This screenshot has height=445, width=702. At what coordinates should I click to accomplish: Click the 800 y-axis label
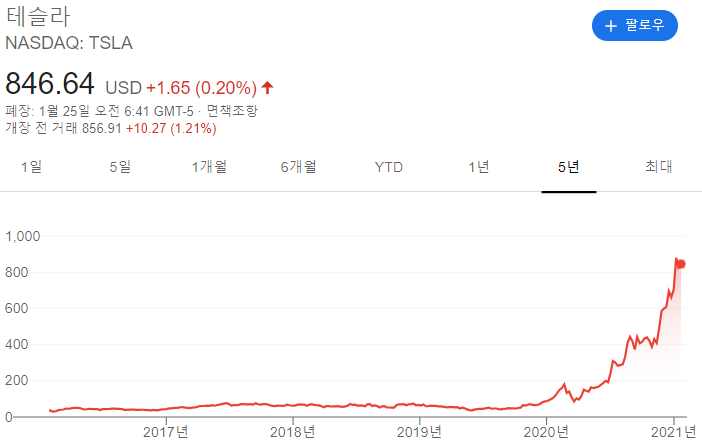[x=17, y=272]
